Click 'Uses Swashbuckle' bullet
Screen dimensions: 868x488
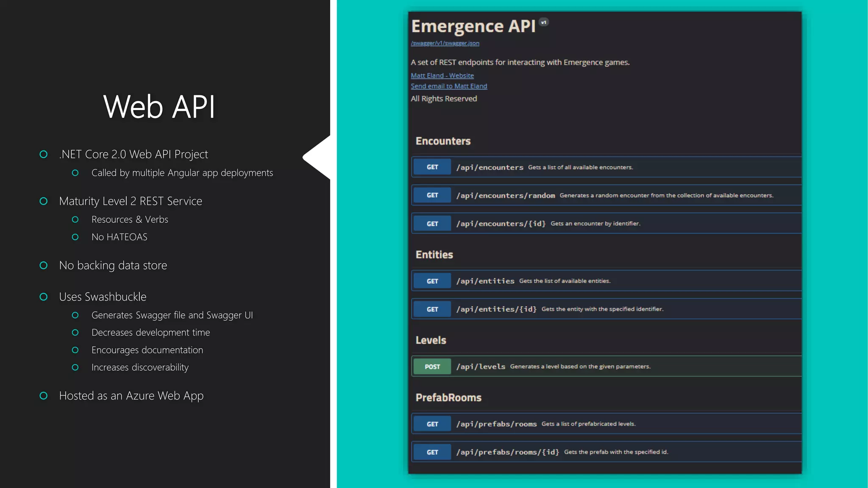click(103, 297)
